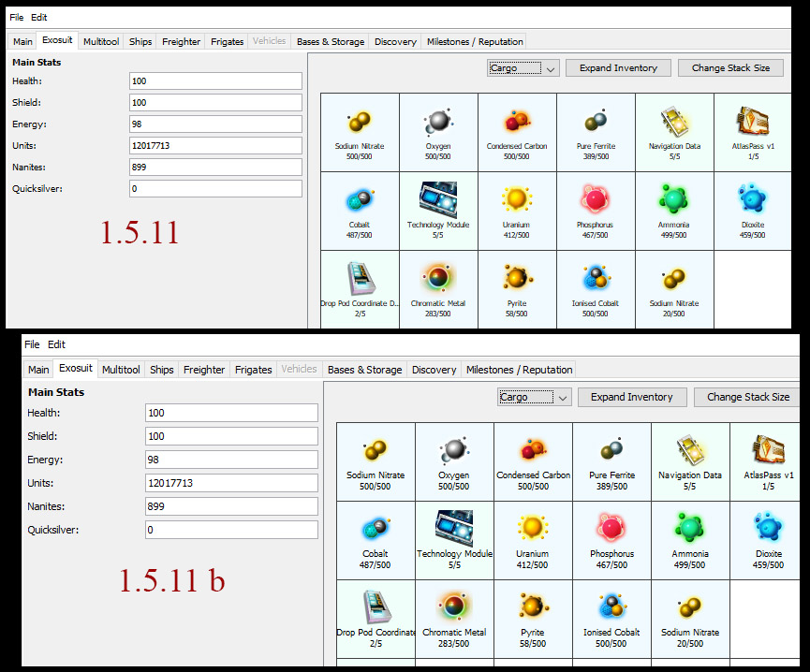810x672 pixels.
Task: Select Sodium Nitrate 20/500 icon in top window
Action: (x=674, y=279)
